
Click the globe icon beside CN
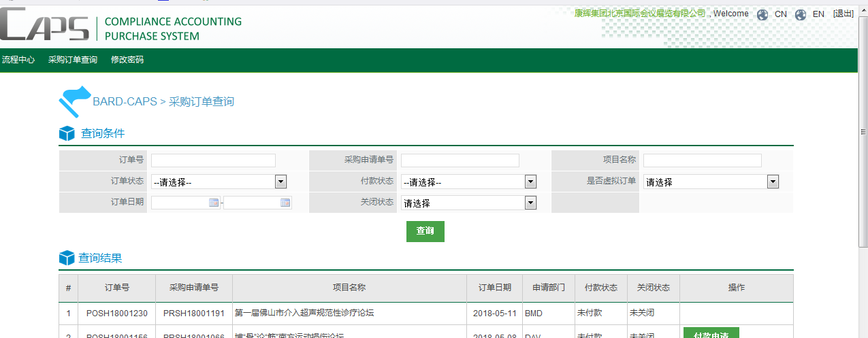point(762,14)
